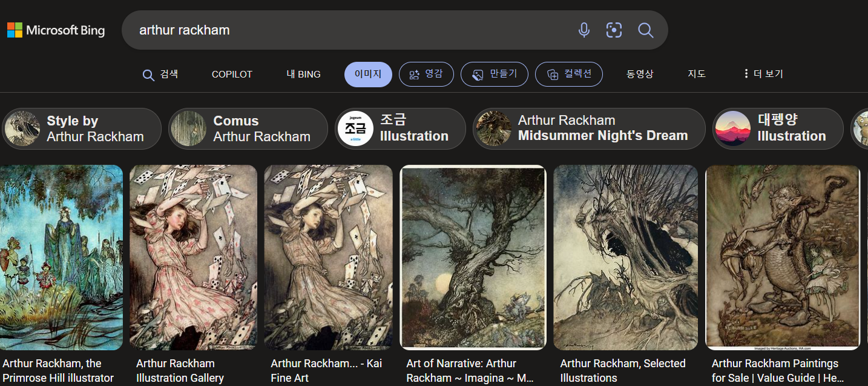
Task: Open visual search camera icon
Action: (614, 30)
